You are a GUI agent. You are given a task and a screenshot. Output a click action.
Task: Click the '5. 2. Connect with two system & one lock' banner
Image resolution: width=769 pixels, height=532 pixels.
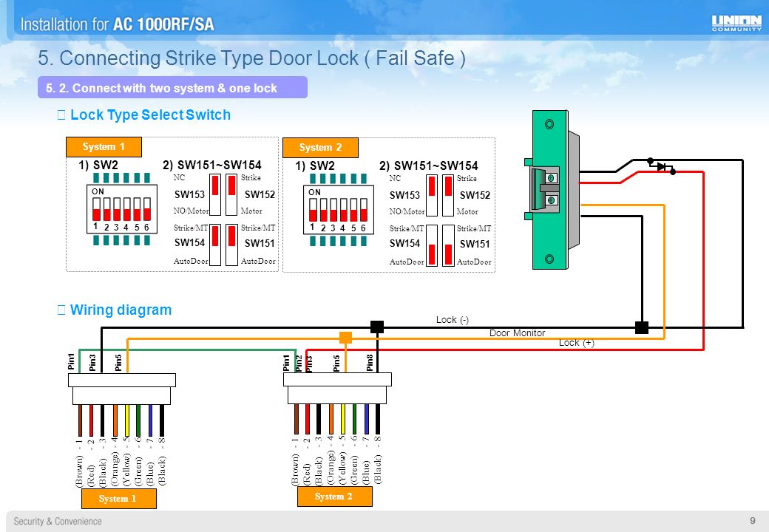pyautogui.click(x=172, y=88)
